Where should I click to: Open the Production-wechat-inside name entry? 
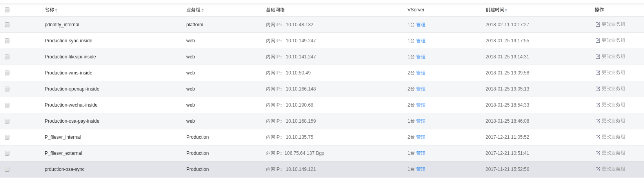(71, 105)
